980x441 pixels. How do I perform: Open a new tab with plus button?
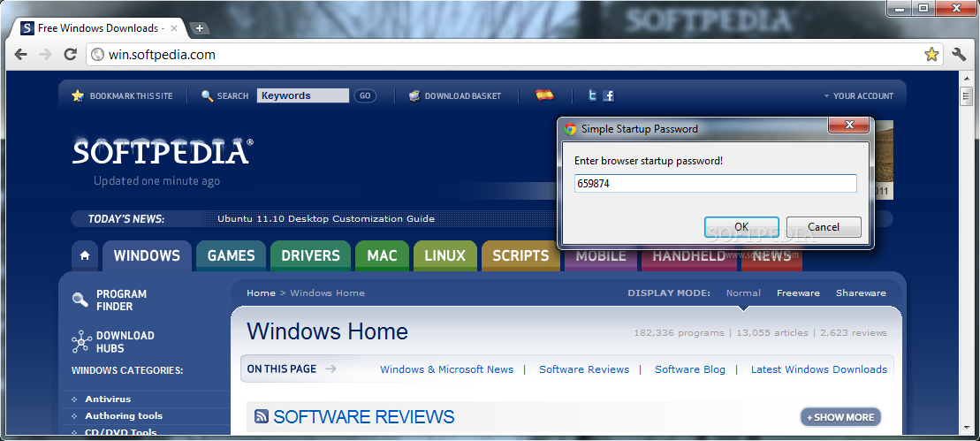tap(199, 28)
